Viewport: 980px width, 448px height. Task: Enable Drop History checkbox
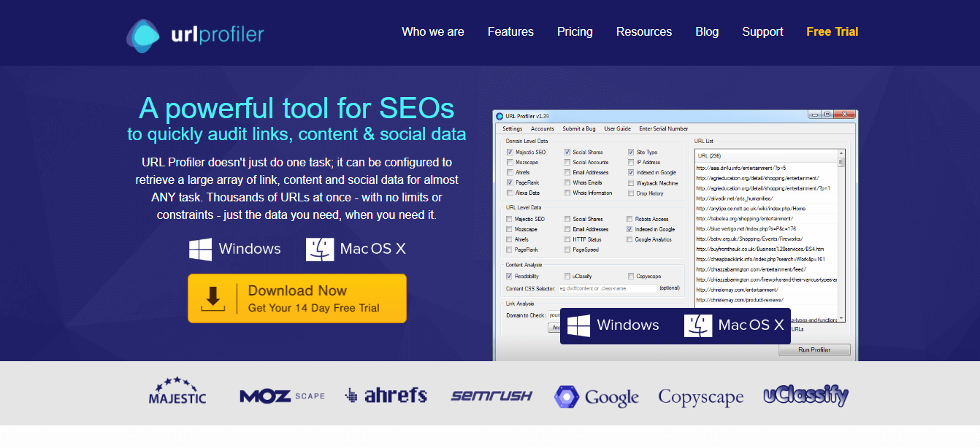click(x=631, y=193)
